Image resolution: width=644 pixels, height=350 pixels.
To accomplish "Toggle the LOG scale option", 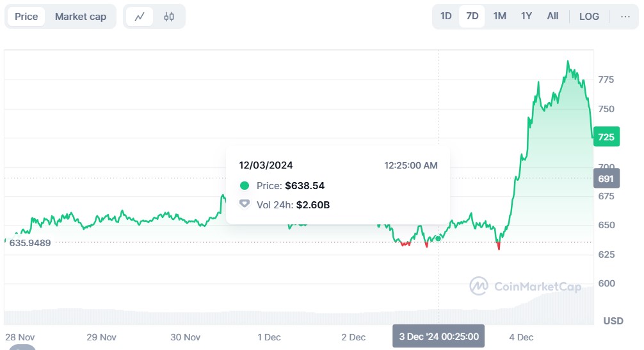I will point(589,17).
